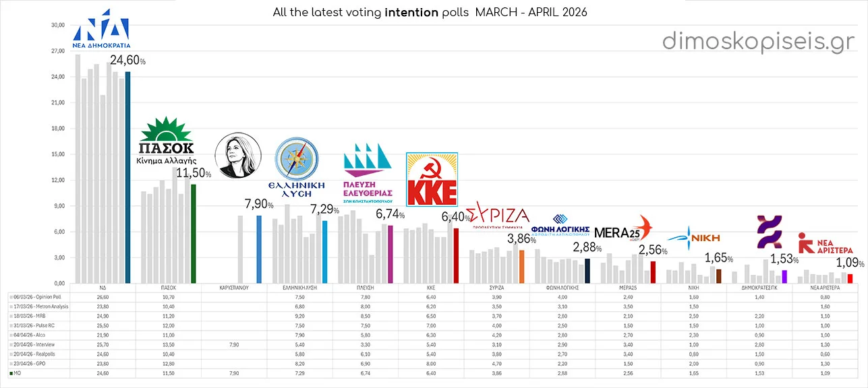Click the KKE hammer and sickle logo
Image resolution: width=868 pixels, height=388 pixels.
[431, 179]
